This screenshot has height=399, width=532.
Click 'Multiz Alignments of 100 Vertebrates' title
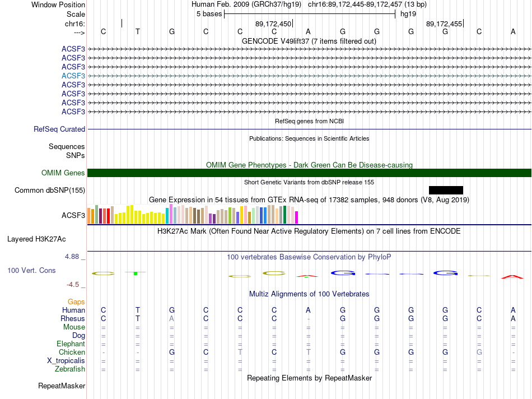[309, 294]
